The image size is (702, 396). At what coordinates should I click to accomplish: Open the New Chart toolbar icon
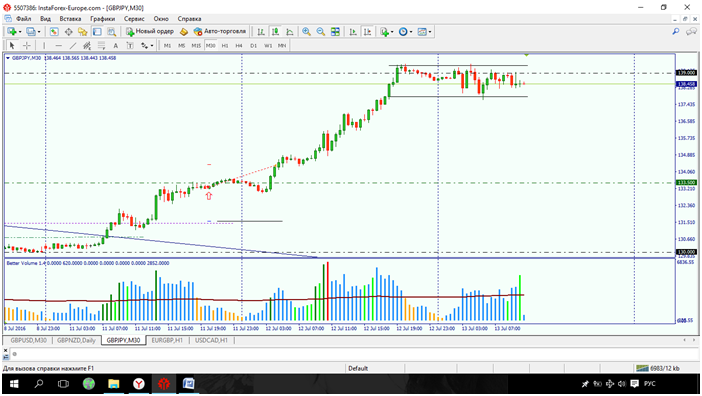11,31
